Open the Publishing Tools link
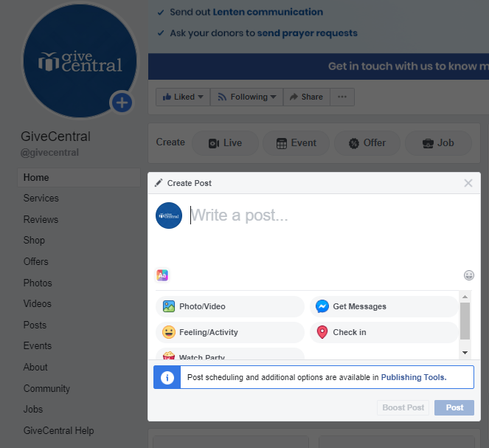Image resolution: width=489 pixels, height=448 pixels. [414, 377]
